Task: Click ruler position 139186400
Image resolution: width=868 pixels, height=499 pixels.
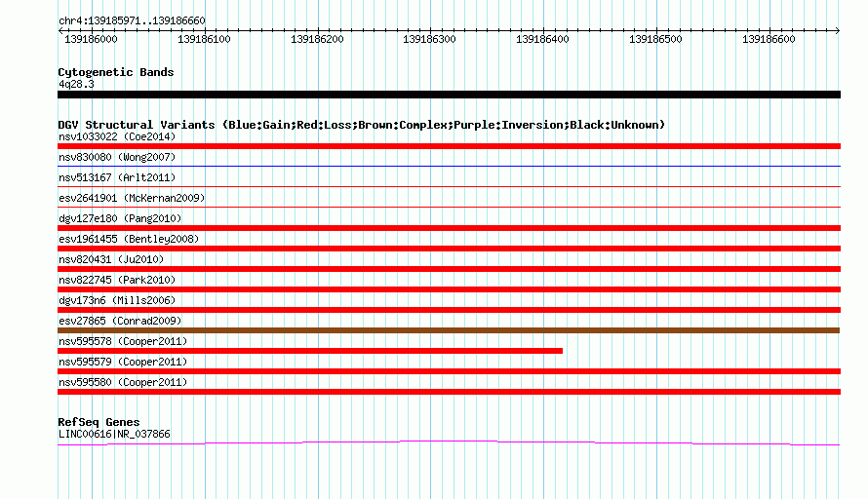Action: [x=542, y=39]
